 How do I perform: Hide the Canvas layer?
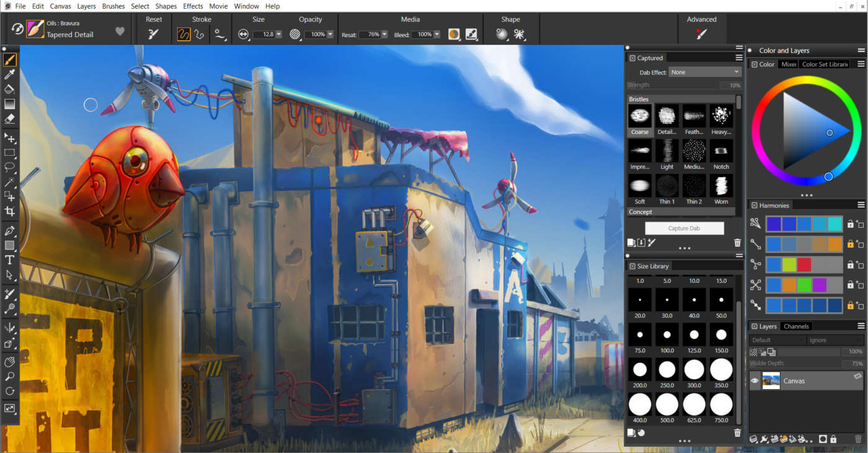pos(755,380)
